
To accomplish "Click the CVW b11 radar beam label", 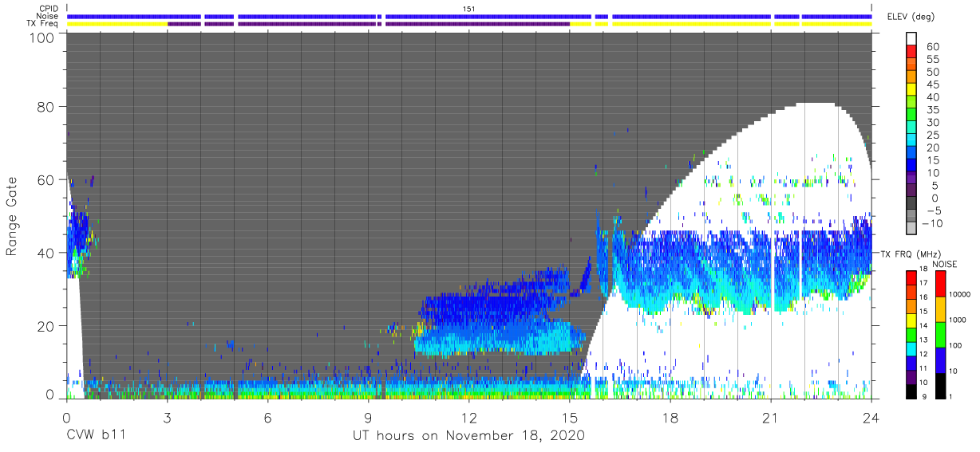I will (x=96, y=436).
